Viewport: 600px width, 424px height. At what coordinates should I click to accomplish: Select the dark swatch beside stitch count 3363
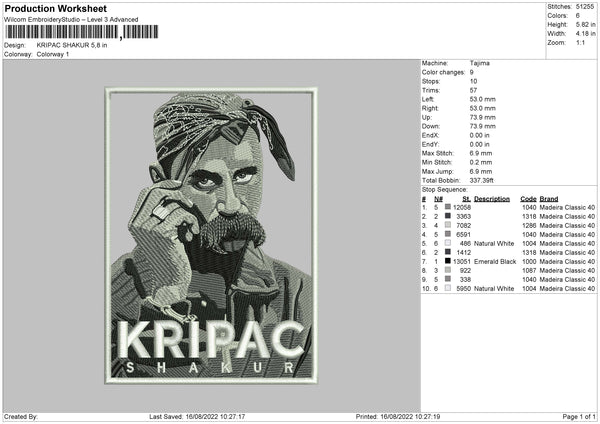448,216
